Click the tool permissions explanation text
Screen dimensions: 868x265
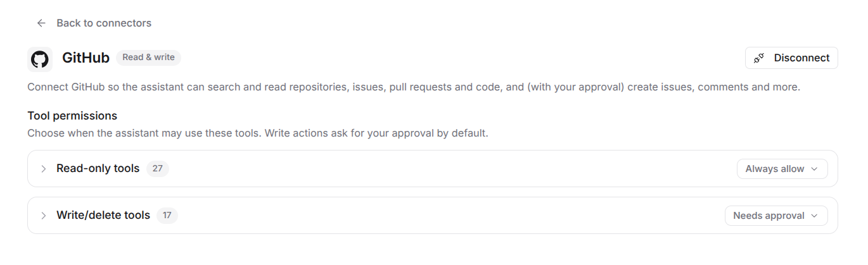click(258, 133)
